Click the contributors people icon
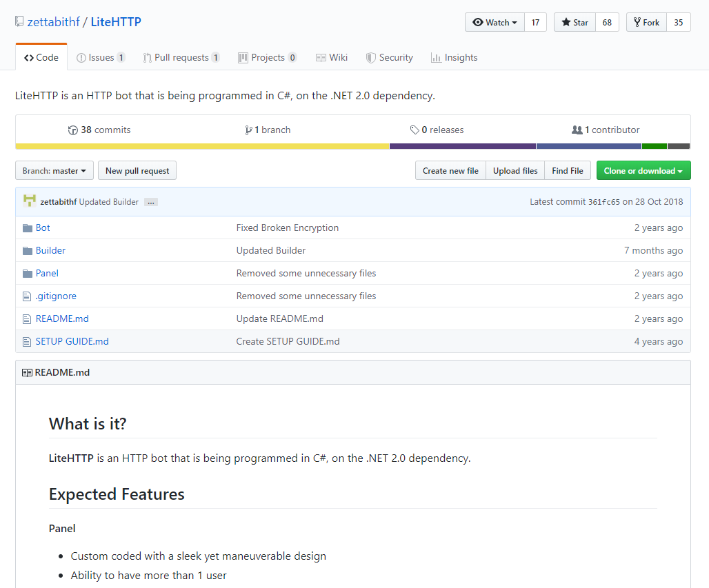Screen dimensions: 709x588 click(x=577, y=130)
